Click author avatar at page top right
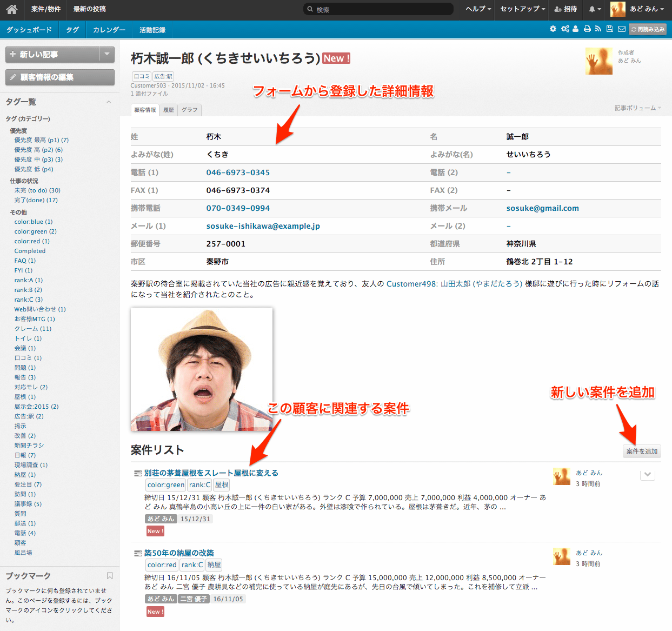 click(x=599, y=61)
